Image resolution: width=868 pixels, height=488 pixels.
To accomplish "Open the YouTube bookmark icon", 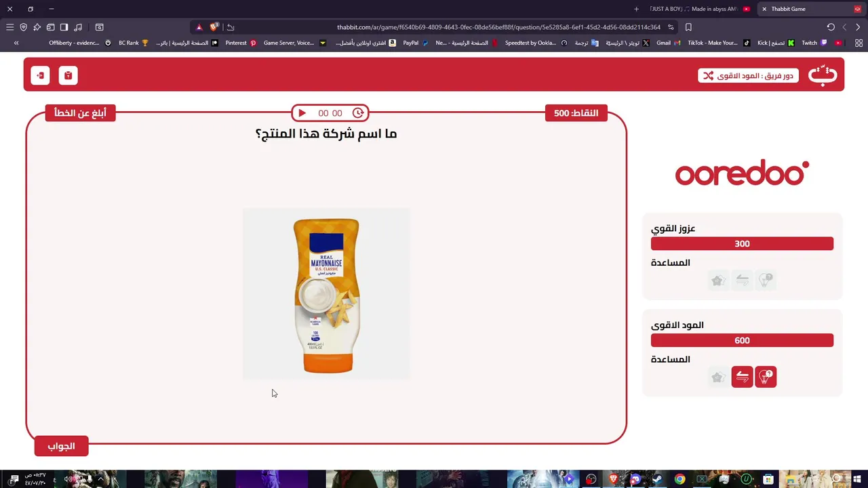I will point(839,43).
